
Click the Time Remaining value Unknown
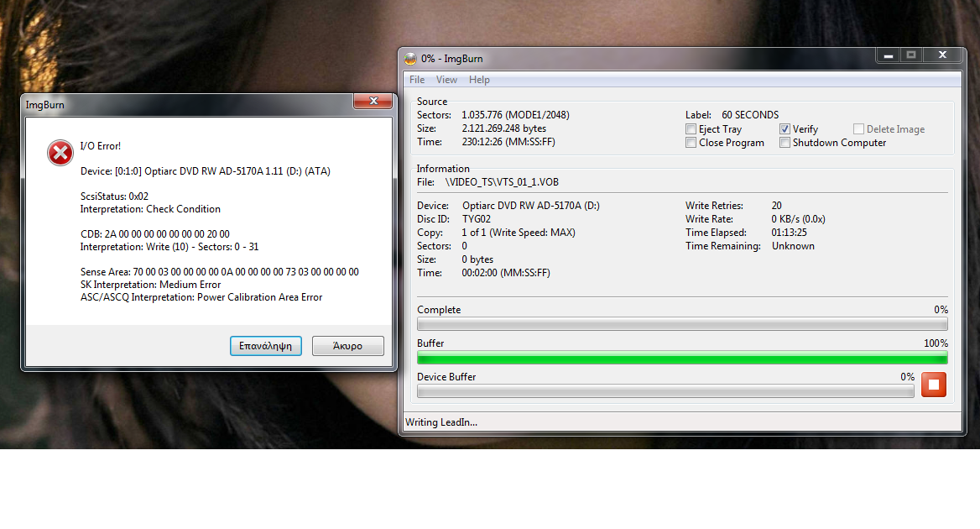[793, 246]
